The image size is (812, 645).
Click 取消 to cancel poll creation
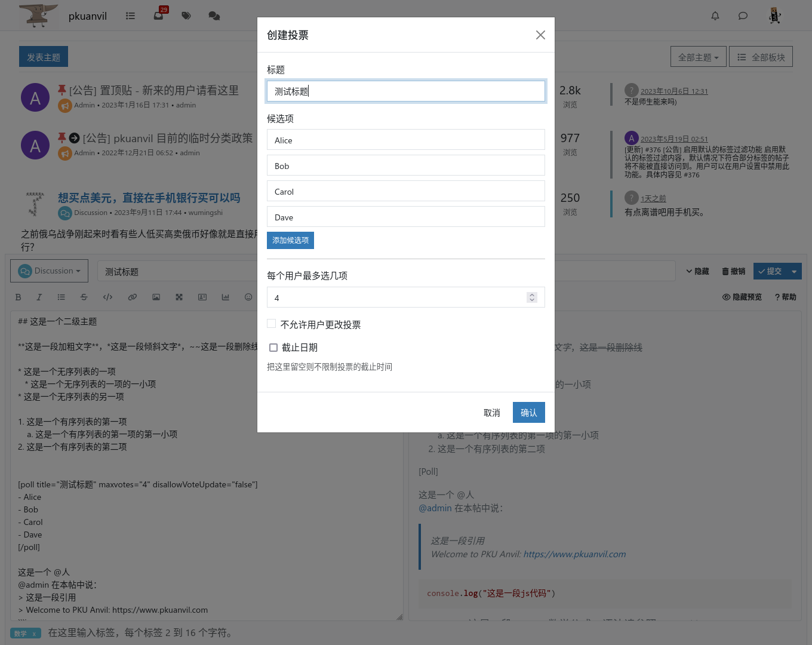(x=492, y=413)
